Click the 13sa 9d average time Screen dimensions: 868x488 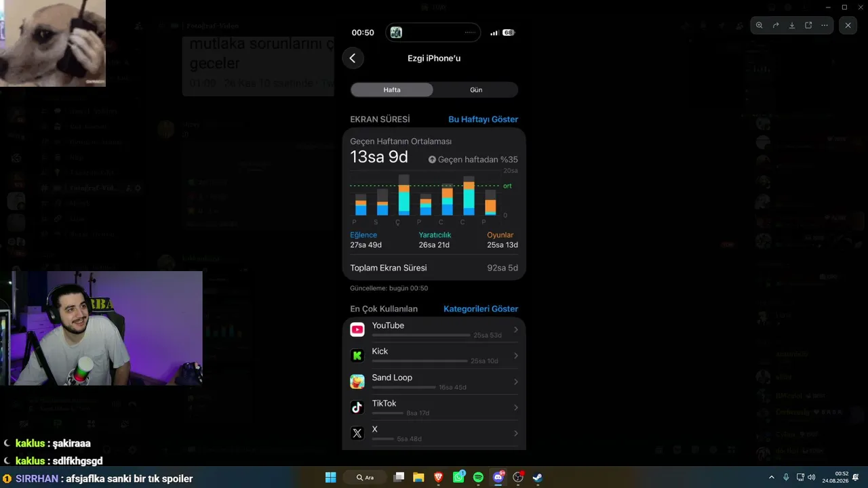click(x=379, y=157)
